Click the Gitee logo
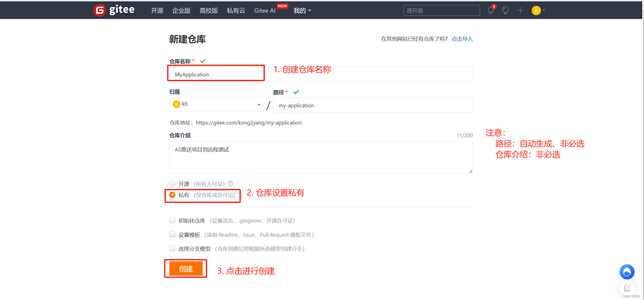 pyautogui.click(x=114, y=10)
